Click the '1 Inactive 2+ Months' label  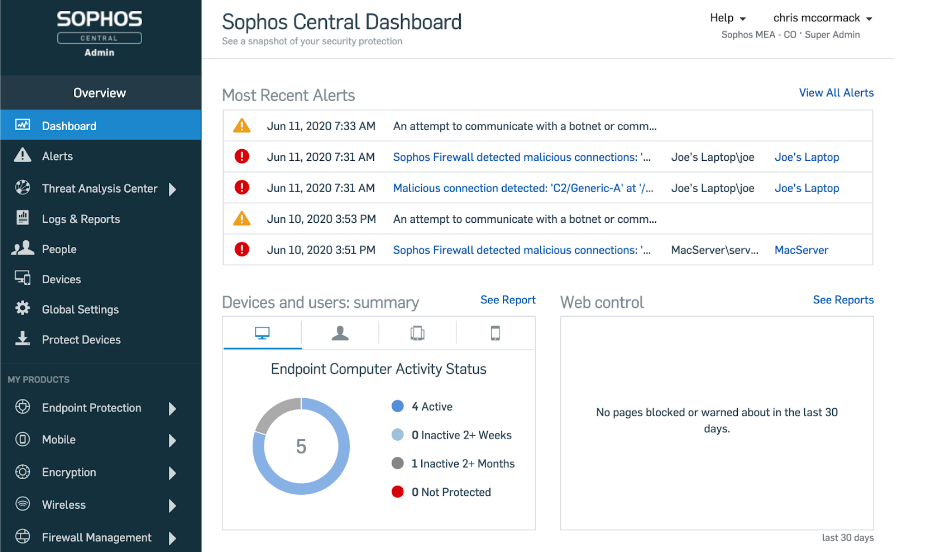point(463,464)
